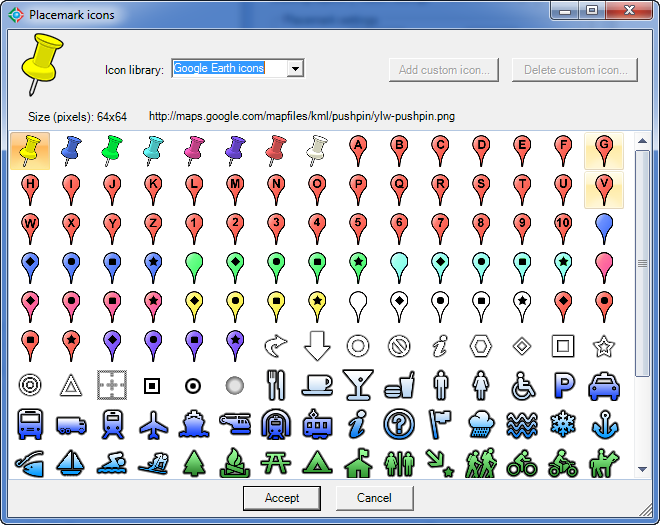Viewport: 660px width, 525px height.
Task: Open the Icon library dropdown arrow
Action: (x=295, y=69)
